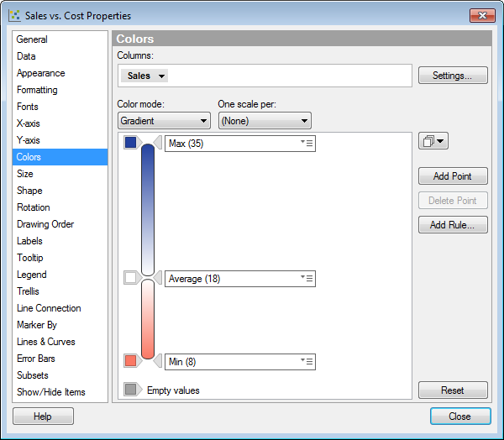Open the Data properties page
Viewport: 504px width, 440px height.
point(60,56)
